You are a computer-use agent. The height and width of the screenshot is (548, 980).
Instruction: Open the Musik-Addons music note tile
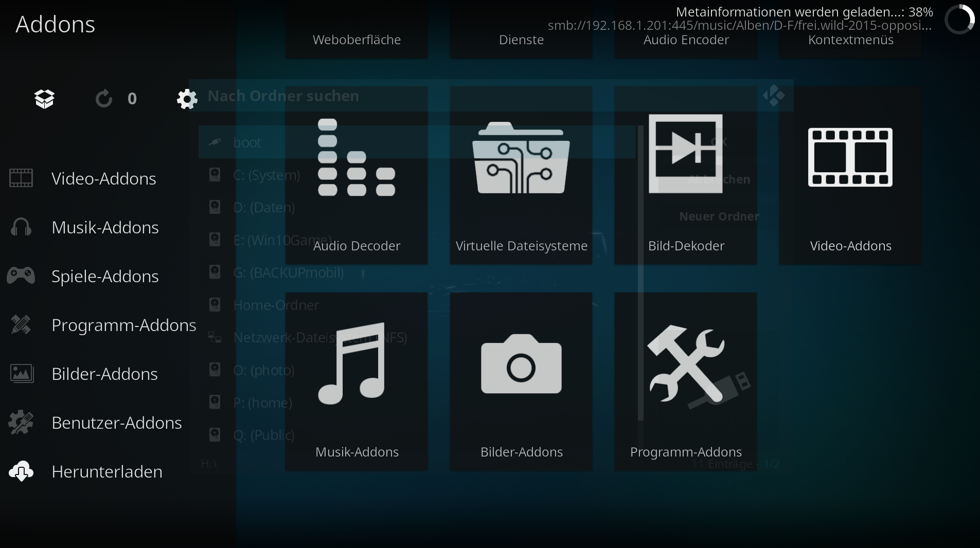[x=357, y=382]
